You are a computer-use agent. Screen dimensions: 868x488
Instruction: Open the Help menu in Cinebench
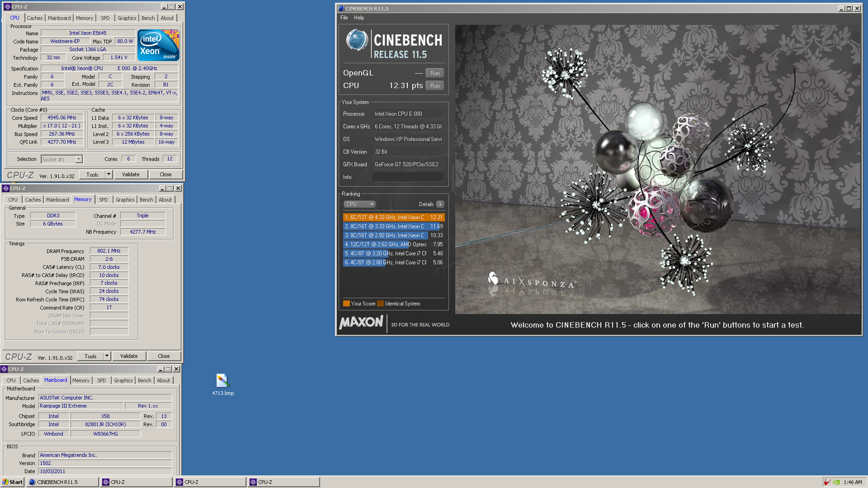[359, 18]
